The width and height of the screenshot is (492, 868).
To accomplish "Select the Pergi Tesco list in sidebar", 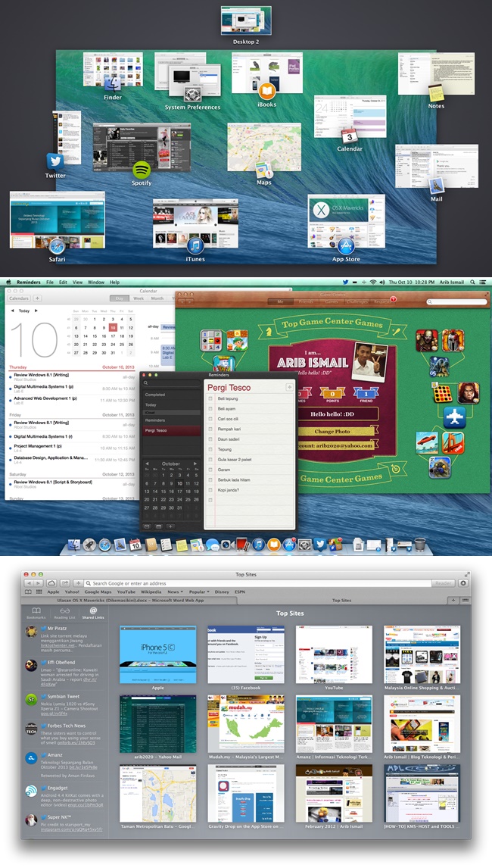I will (171, 430).
